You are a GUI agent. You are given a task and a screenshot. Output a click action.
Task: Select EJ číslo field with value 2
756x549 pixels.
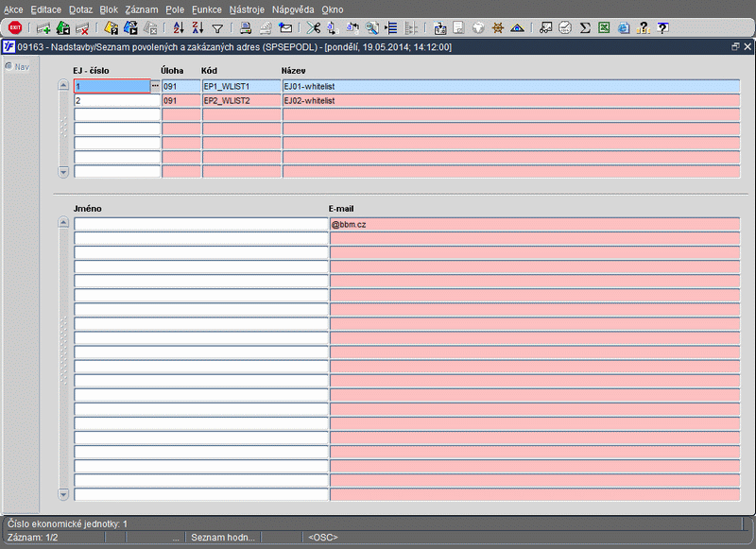pos(117,100)
